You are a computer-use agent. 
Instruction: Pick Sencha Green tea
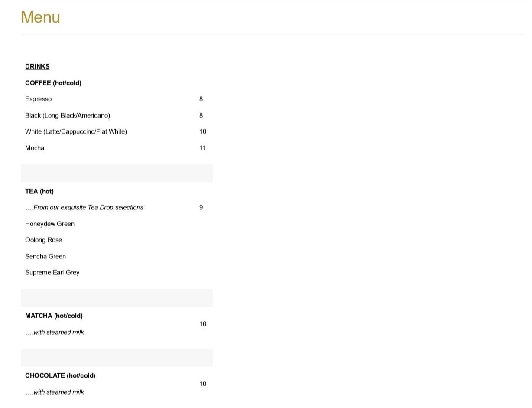(x=45, y=256)
